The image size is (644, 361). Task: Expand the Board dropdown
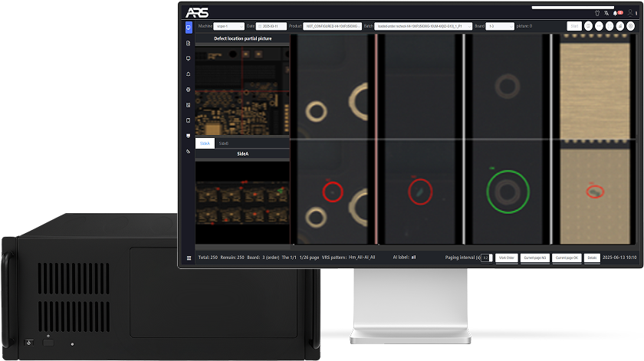pyautogui.click(x=501, y=26)
